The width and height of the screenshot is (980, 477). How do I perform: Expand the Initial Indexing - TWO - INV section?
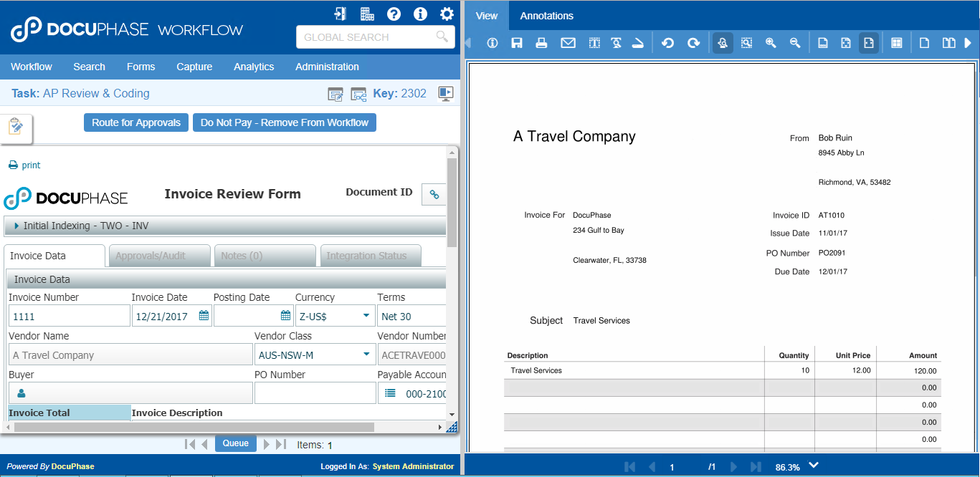coord(225,226)
